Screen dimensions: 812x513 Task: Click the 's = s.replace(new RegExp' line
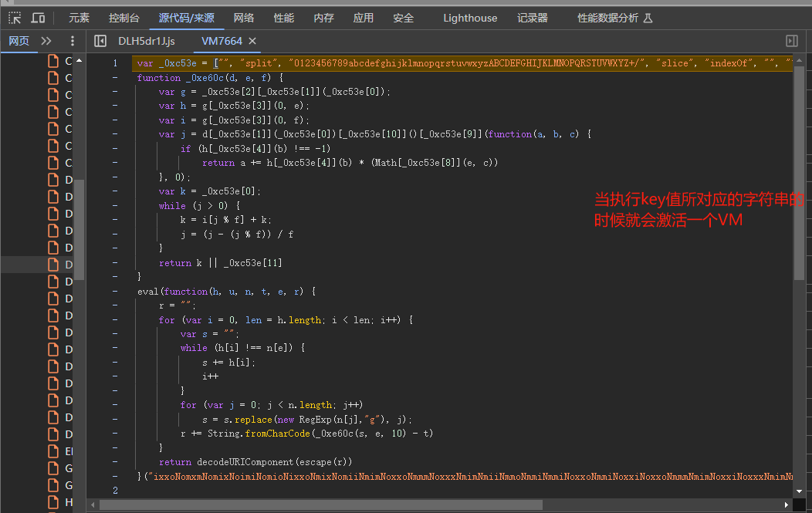[307, 420]
